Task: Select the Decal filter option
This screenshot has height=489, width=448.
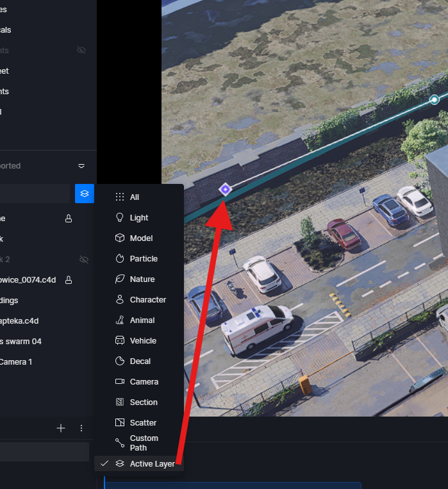Action: pos(140,361)
